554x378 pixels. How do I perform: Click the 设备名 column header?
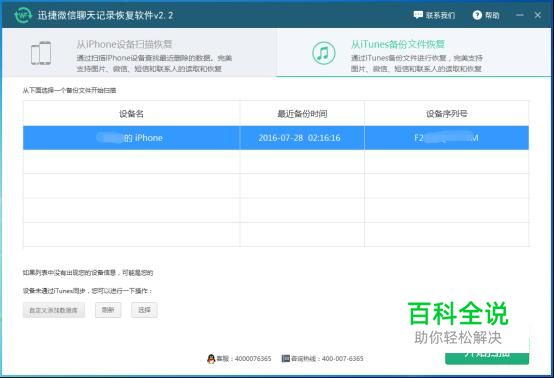click(x=131, y=114)
